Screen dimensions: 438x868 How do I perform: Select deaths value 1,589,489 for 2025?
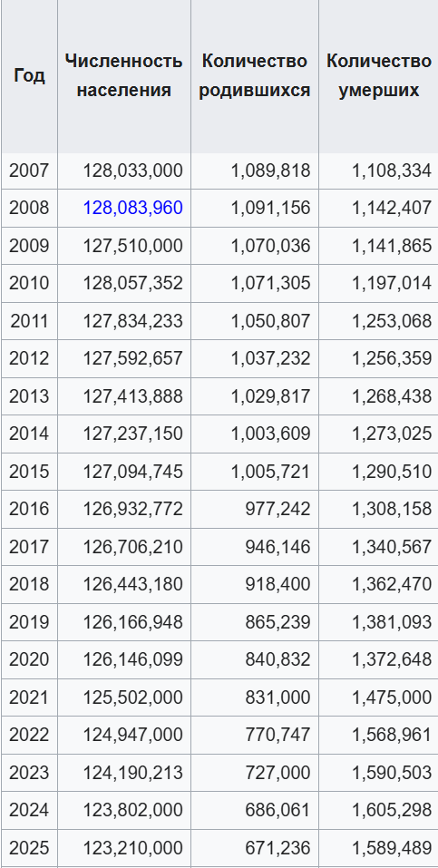pyautogui.click(x=392, y=848)
